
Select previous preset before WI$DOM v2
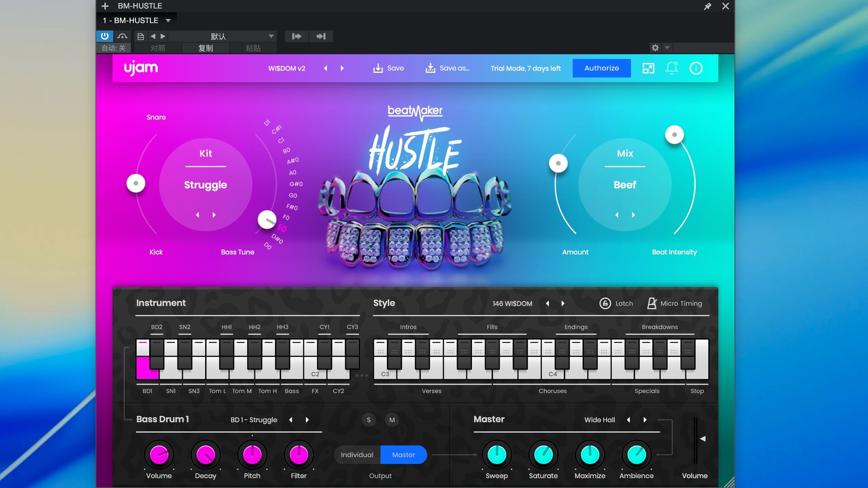(325, 68)
